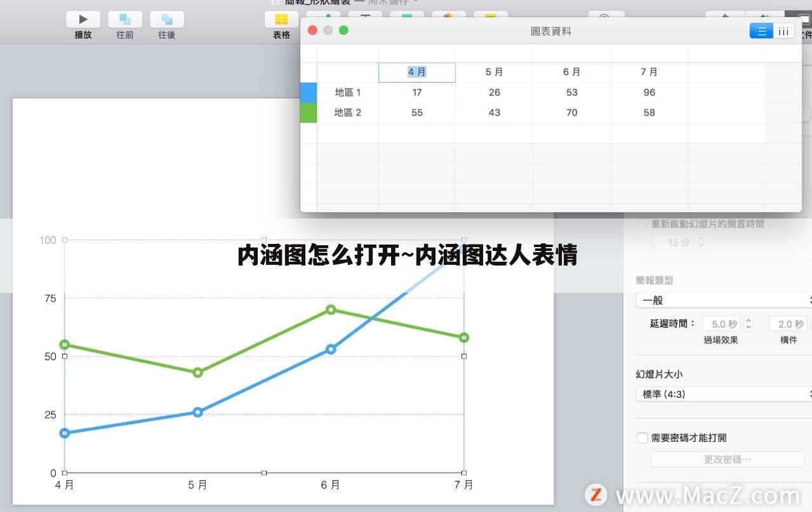Close the 圖表資料 window with the red button
Viewport: 812px width, 512px height.
[x=312, y=30]
